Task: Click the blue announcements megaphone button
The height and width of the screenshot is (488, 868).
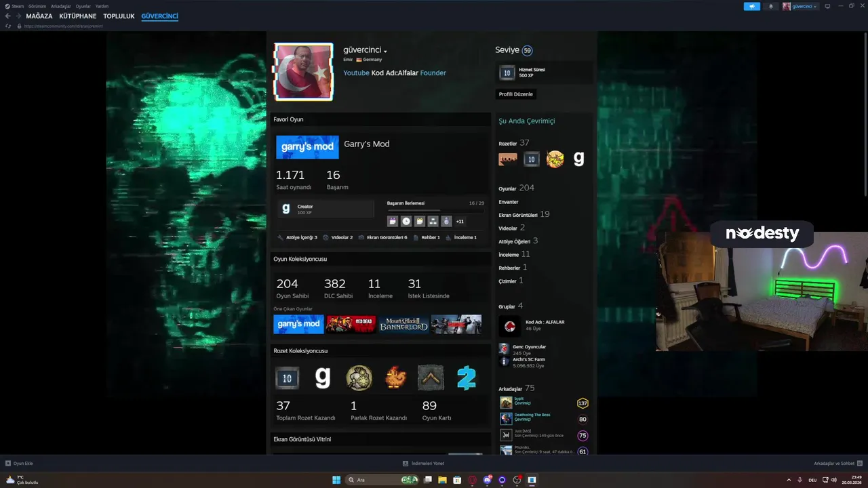Action: [x=752, y=6]
